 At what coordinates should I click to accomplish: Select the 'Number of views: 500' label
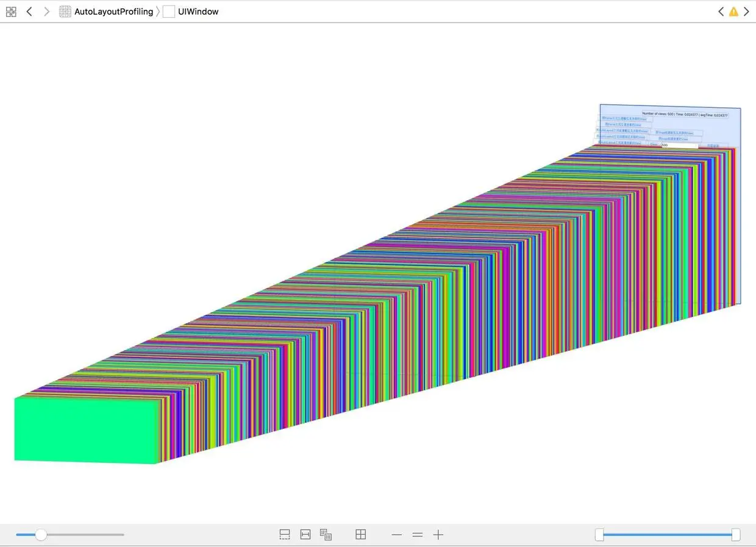[685, 115]
